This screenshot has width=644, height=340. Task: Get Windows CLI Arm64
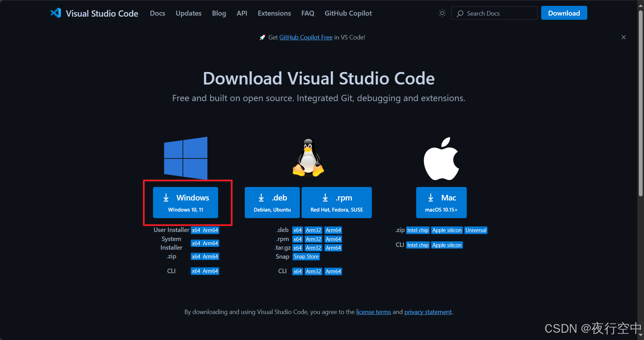[210, 271]
